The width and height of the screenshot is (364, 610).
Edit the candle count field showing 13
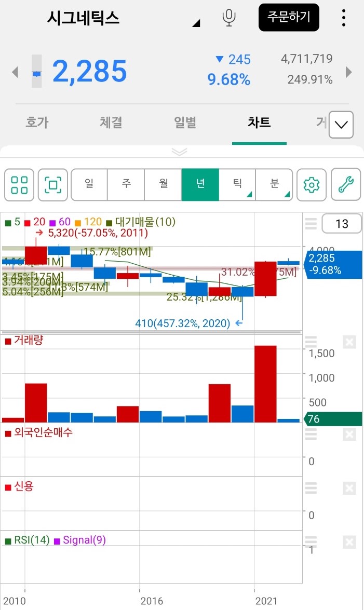pyautogui.click(x=342, y=224)
